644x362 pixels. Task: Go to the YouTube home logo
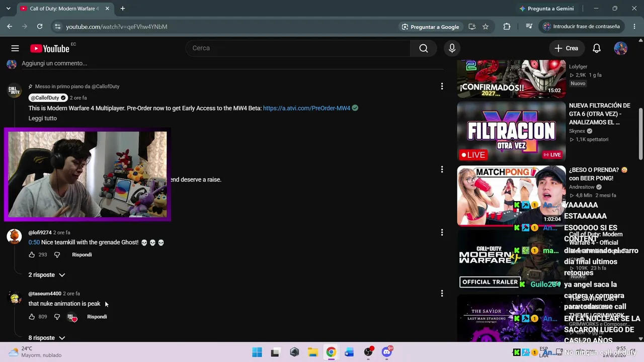[49, 48]
